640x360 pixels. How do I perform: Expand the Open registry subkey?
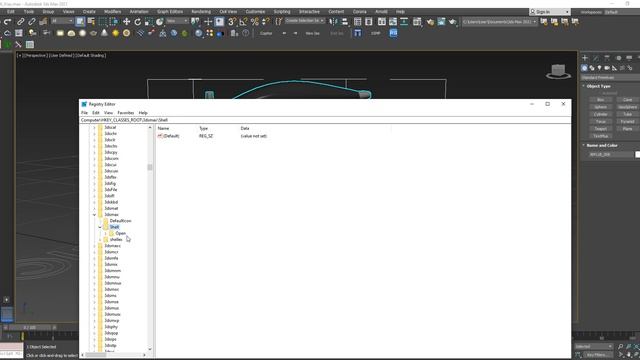tap(106, 233)
